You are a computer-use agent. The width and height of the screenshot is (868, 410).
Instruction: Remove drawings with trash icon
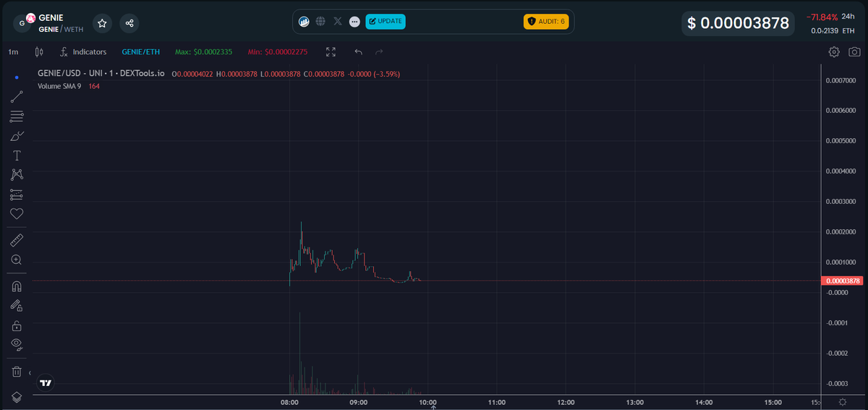(x=17, y=372)
